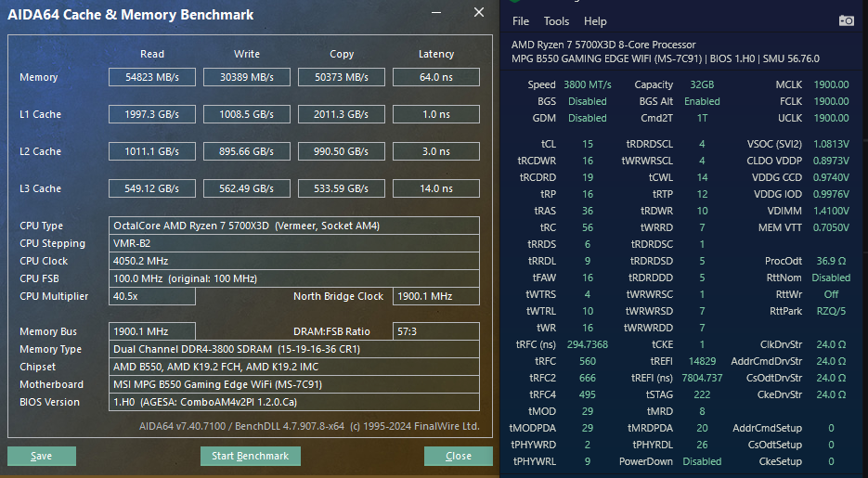Click L2 Cache latency 3.0 ns

(x=435, y=151)
